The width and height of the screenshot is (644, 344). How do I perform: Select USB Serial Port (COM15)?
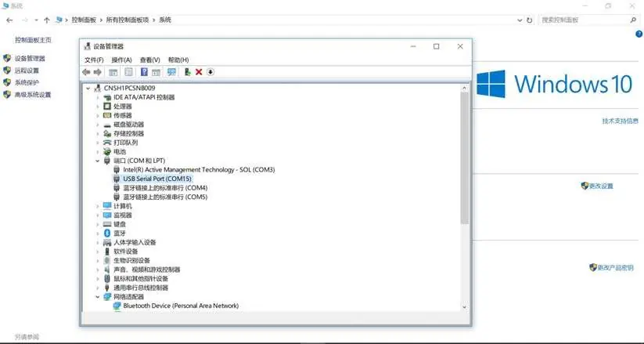coord(157,179)
